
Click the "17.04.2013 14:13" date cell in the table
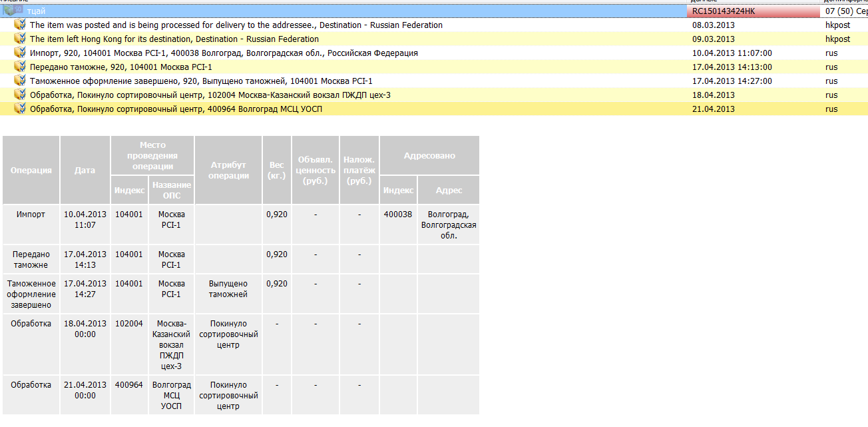point(85,260)
